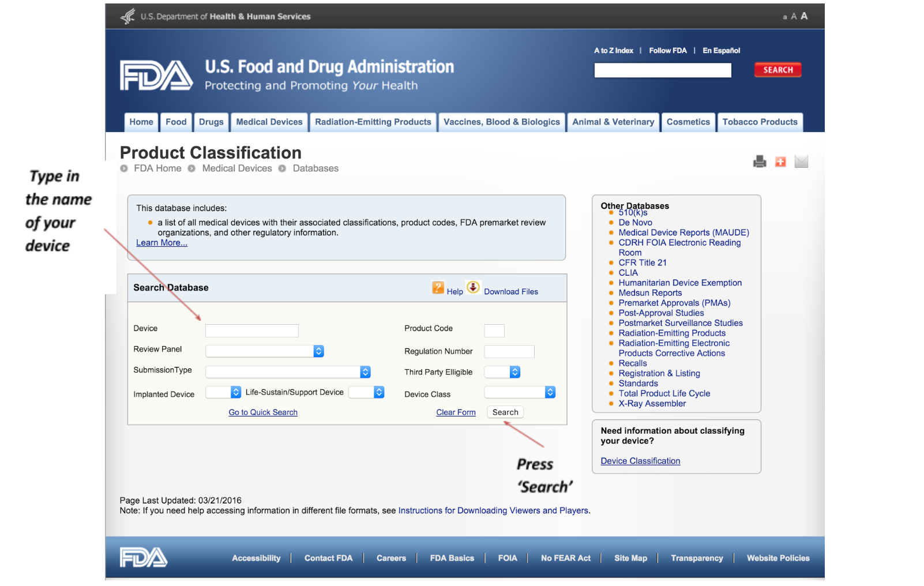The image size is (924, 586).
Task: Click Website Policies in the footer
Action: click(778, 558)
